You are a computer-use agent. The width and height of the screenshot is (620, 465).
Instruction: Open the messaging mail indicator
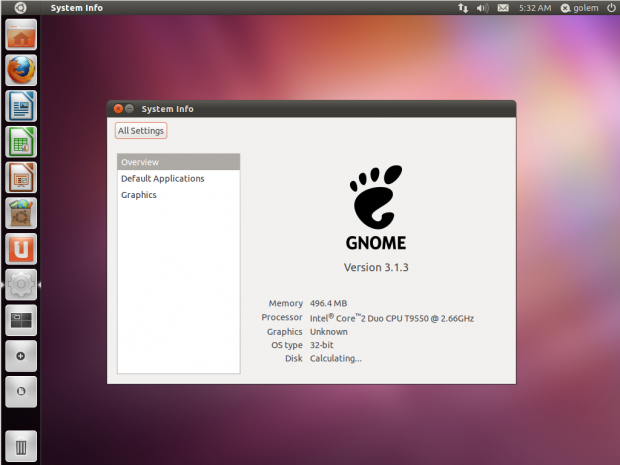point(503,8)
